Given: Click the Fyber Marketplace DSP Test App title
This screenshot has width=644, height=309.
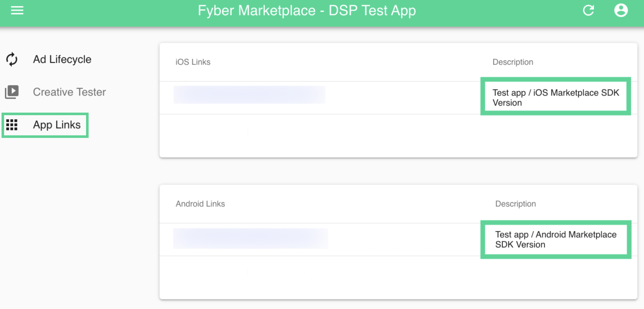Looking at the screenshot, I should pyautogui.click(x=307, y=11).
